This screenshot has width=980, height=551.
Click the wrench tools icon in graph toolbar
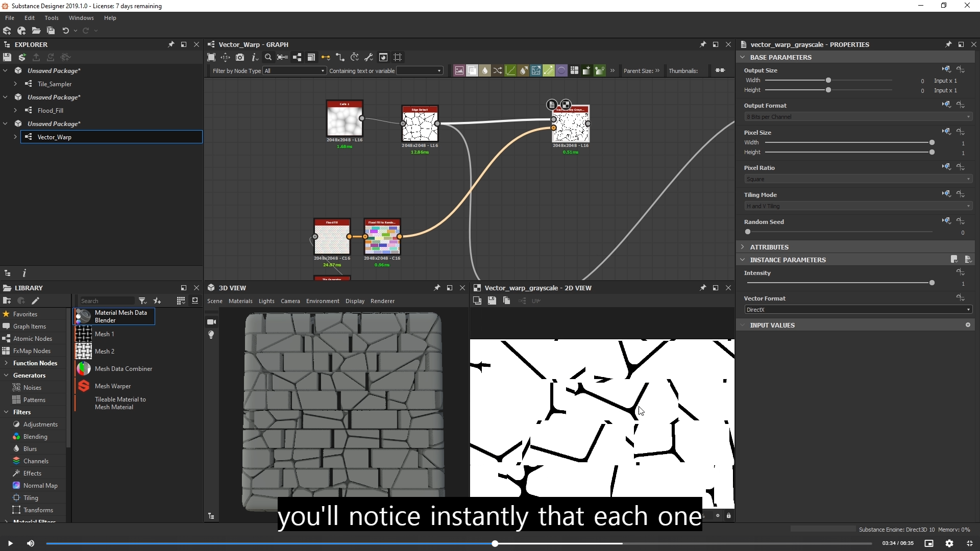[x=369, y=57]
